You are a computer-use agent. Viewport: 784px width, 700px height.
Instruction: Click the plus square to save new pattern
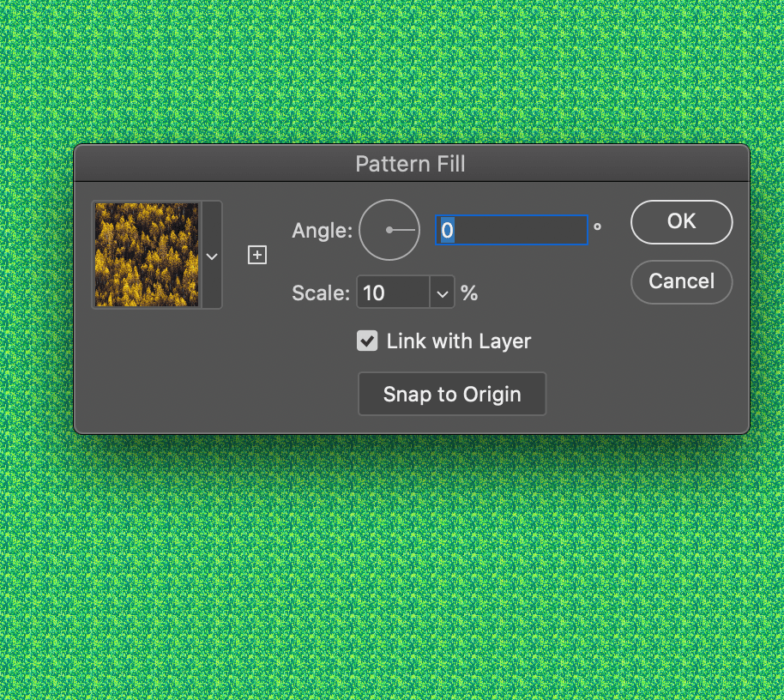pos(256,255)
